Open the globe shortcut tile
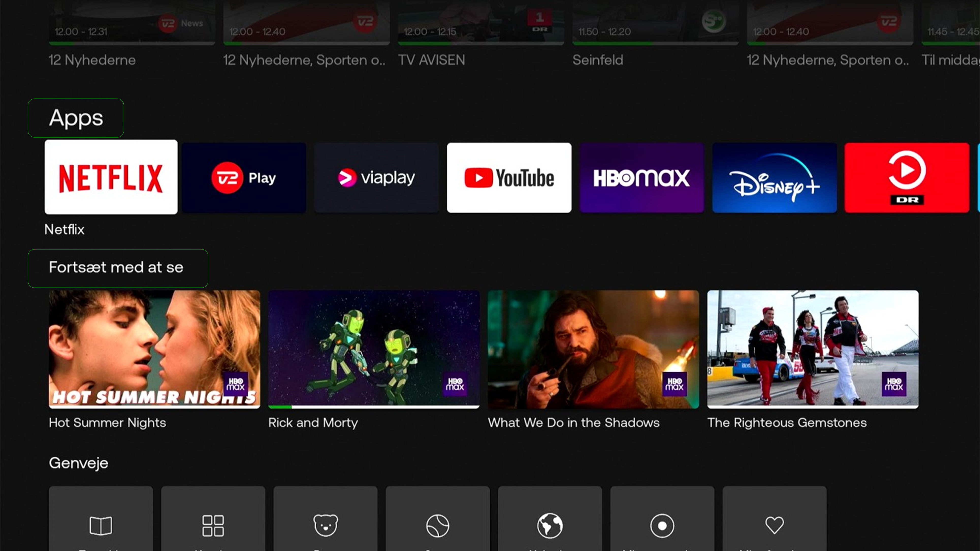The height and width of the screenshot is (551, 980). click(x=550, y=518)
